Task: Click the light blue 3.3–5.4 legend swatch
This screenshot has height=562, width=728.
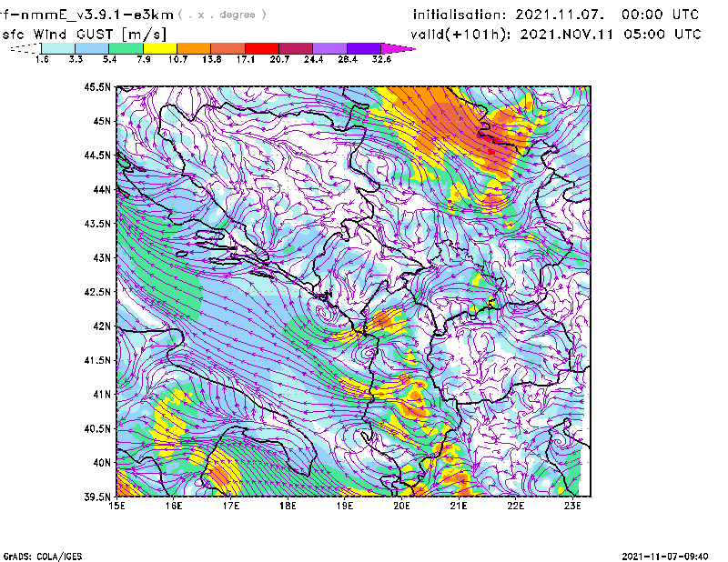Action: click(92, 48)
